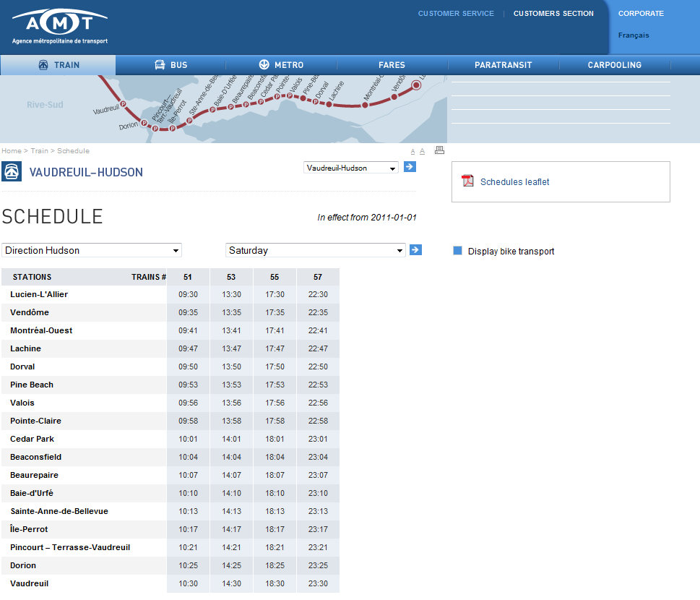
Task: Click the AMT logo
Action: 60,26
